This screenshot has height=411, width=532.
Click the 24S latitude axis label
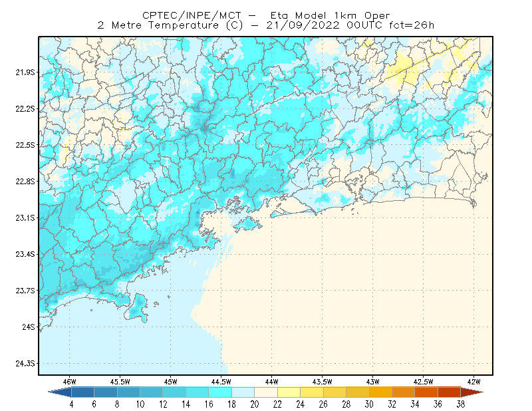point(29,327)
